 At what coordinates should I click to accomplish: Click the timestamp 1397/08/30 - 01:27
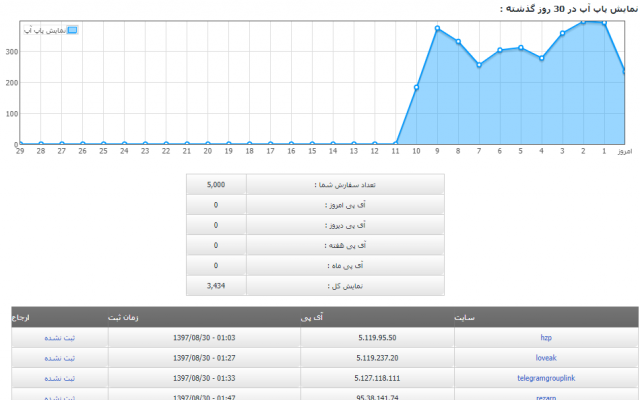tap(204, 358)
